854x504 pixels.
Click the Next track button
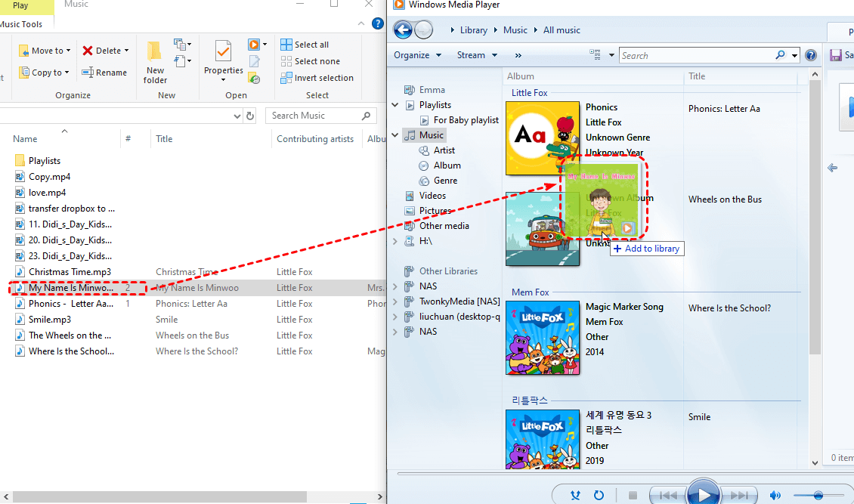pyautogui.click(x=739, y=495)
